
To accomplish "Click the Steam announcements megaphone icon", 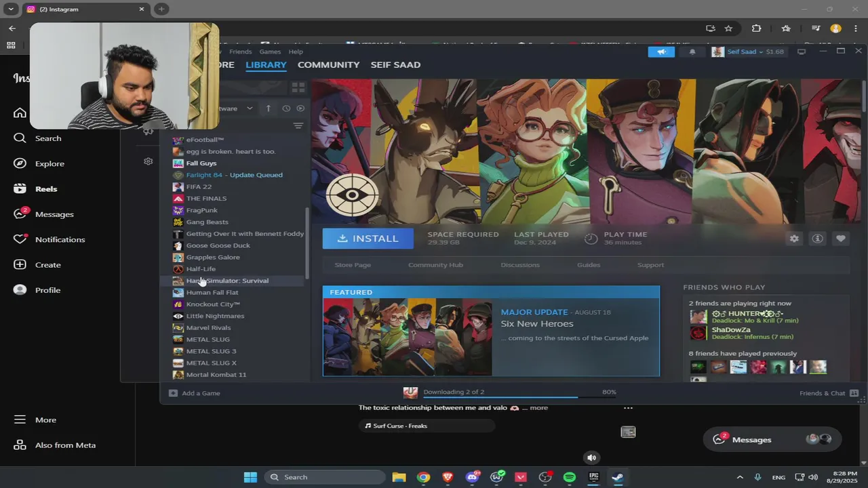I will (661, 52).
